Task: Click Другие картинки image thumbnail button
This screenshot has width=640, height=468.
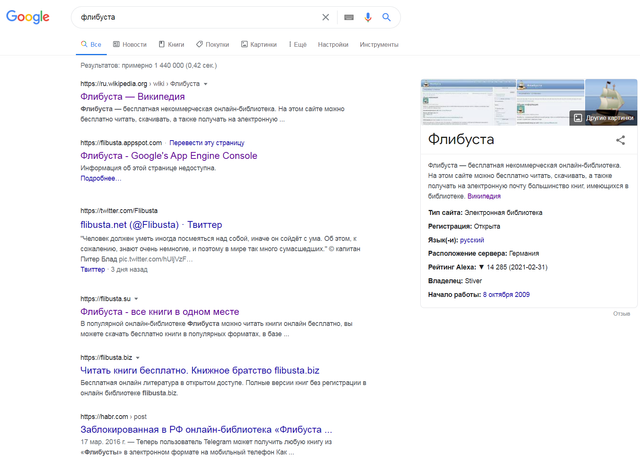Action: (603, 118)
